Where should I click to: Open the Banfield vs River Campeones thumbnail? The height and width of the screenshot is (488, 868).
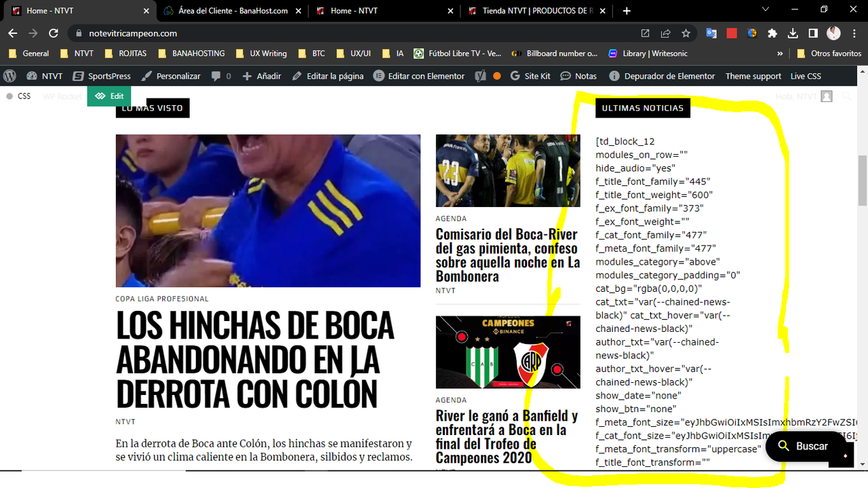(508, 352)
